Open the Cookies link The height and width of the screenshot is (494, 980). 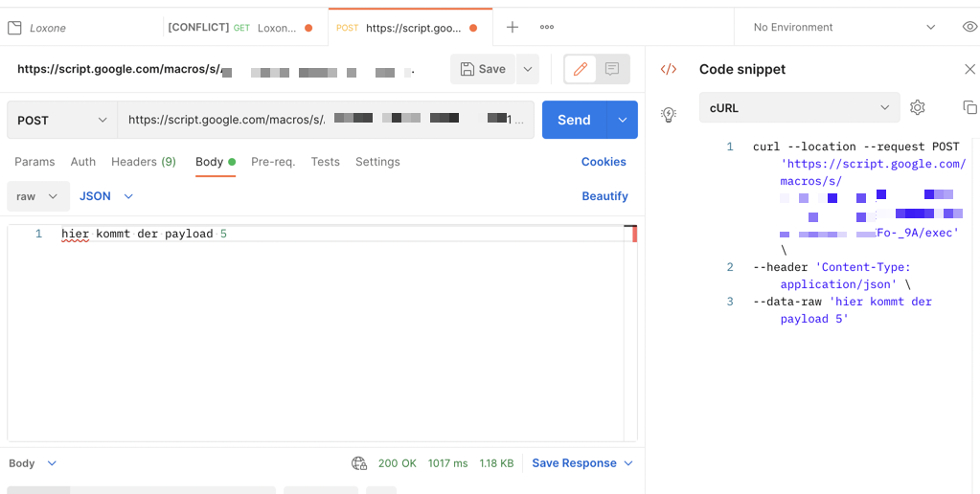point(604,162)
